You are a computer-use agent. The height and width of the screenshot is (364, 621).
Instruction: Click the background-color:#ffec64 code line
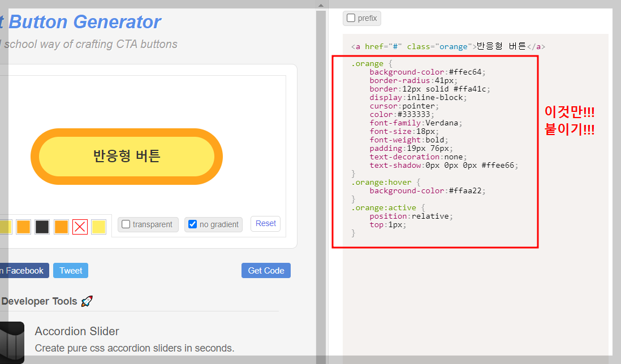pos(428,72)
